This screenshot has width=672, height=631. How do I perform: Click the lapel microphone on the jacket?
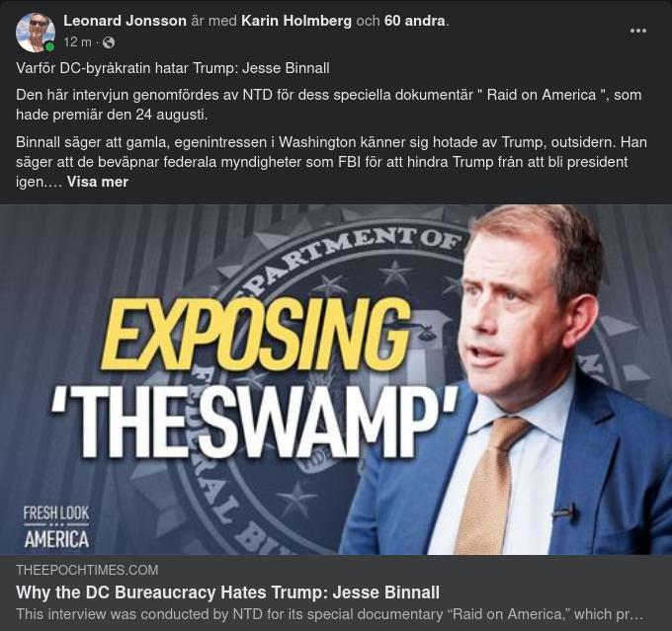click(x=564, y=513)
